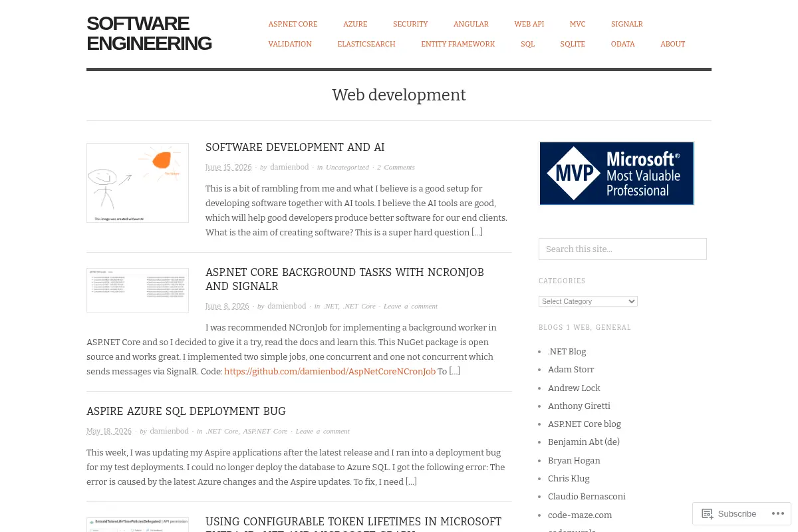Open the .NET Core category on Aspire post
Image resolution: width=798 pixels, height=532 pixels.
click(222, 431)
